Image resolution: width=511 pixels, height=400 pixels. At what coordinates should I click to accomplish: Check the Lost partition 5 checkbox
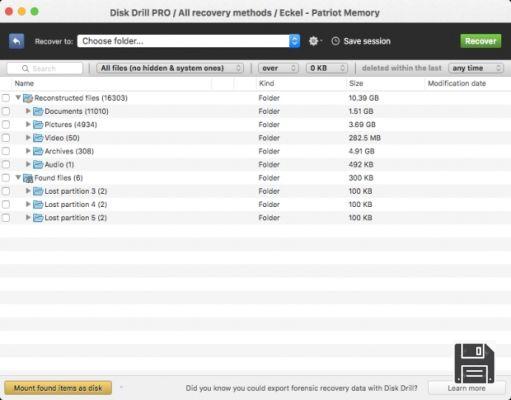coord(6,218)
